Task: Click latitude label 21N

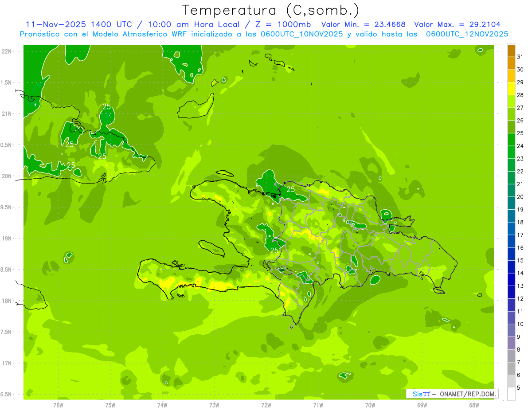Action: [7, 114]
